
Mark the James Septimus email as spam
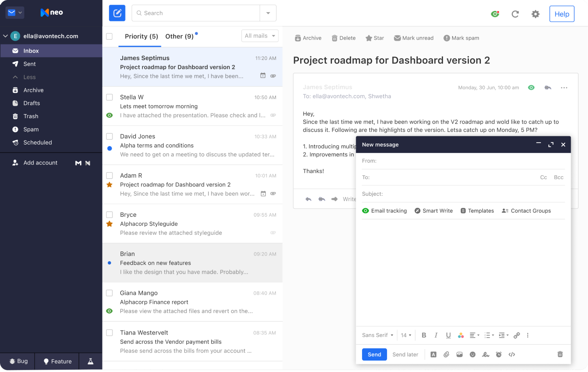pos(461,38)
